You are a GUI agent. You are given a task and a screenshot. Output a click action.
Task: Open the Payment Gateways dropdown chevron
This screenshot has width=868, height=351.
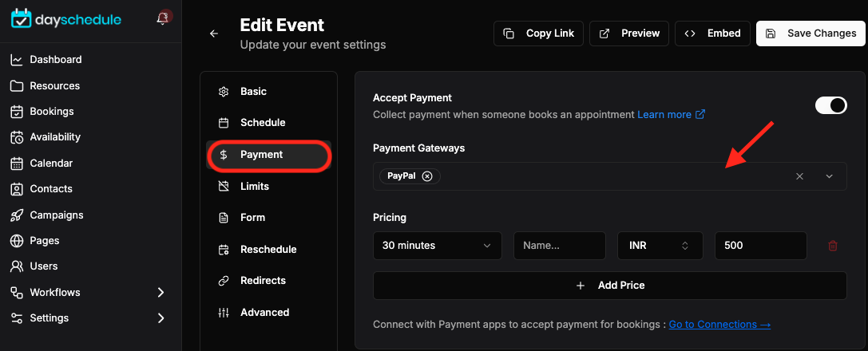[829, 176]
